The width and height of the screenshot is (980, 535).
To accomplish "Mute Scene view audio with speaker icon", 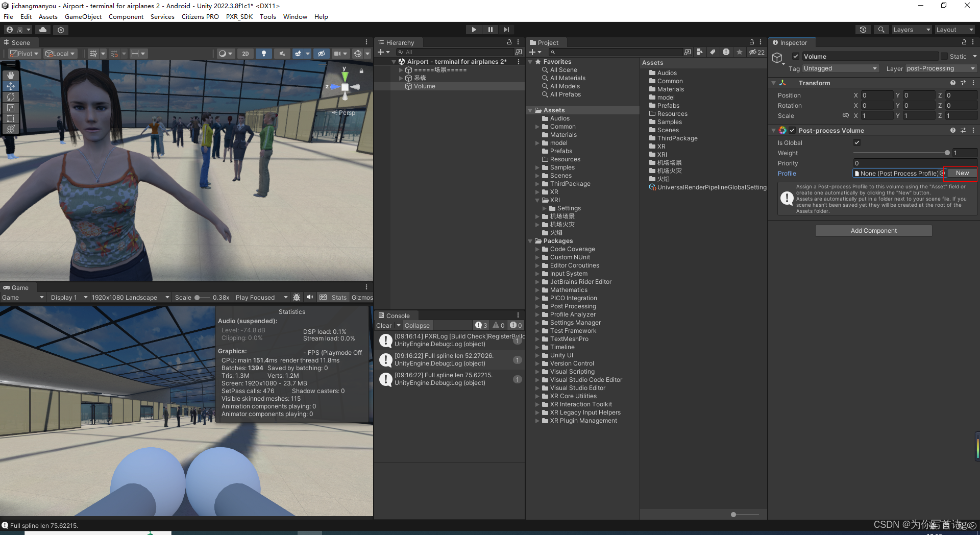I will pyautogui.click(x=282, y=53).
